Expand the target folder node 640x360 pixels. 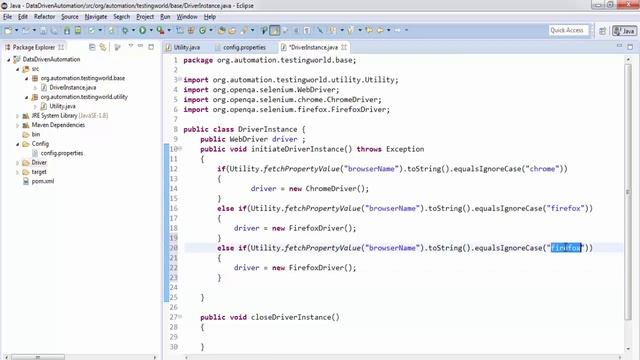[18, 172]
